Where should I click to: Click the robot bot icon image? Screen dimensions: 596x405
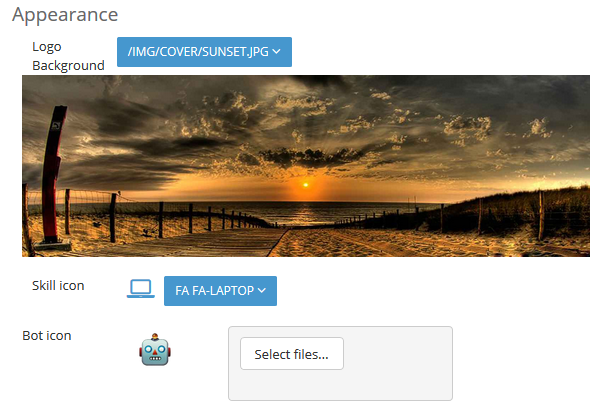click(155, 350)
